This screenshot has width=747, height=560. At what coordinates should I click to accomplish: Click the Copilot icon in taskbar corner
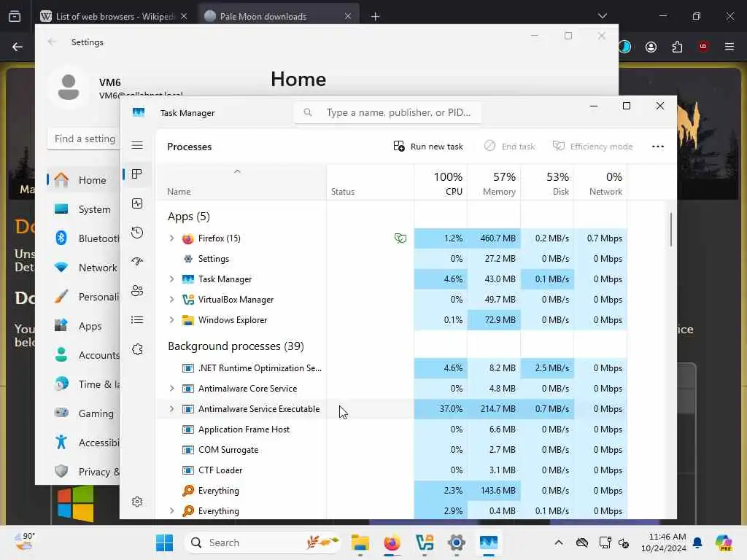point(724,542)
